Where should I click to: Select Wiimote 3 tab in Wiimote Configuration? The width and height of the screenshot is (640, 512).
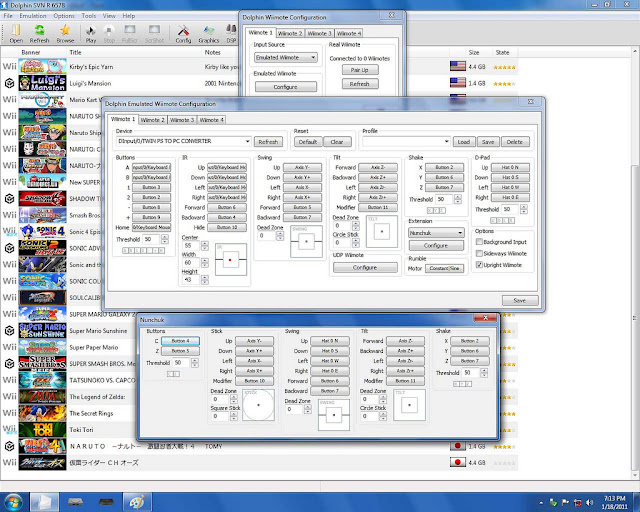tap(319, 33)
